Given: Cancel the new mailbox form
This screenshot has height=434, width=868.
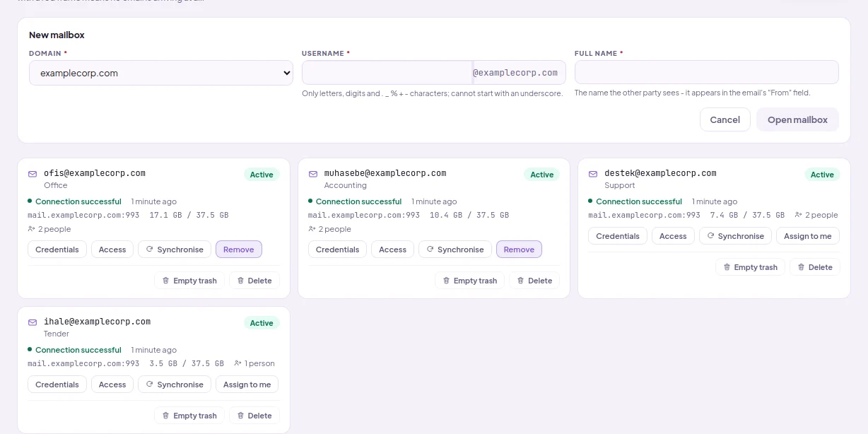Looking at the screenshot, I should click(x=725, y=119).
